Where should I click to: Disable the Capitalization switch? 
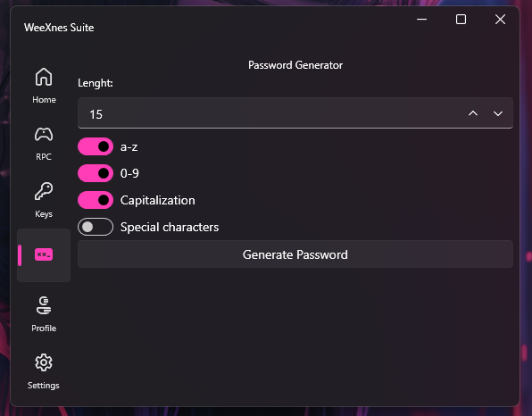click(x=96, y=200)
